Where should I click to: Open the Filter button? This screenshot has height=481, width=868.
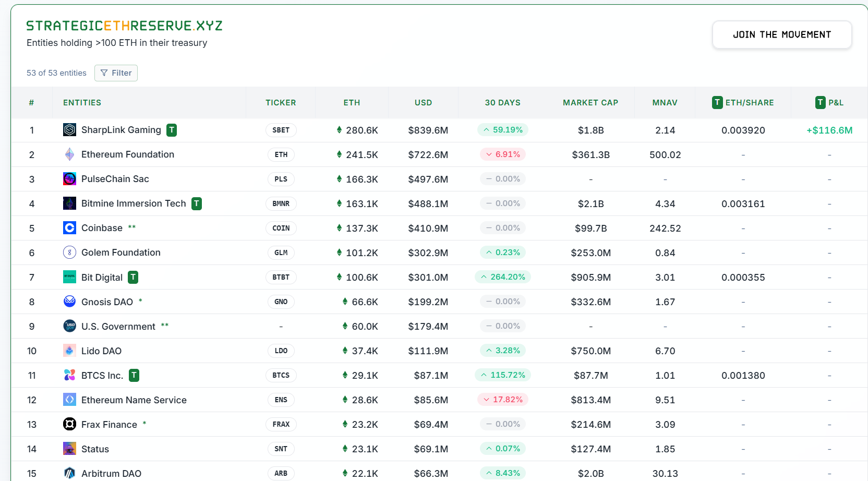coord(116,73)
